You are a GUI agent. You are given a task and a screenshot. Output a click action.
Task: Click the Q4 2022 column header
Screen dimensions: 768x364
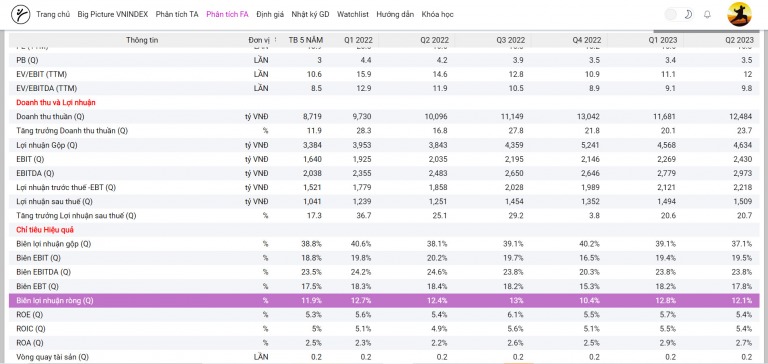coord(586,40)
